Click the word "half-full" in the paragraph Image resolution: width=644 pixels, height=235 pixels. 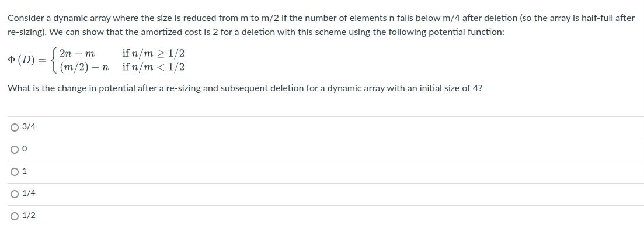(600, 19)
